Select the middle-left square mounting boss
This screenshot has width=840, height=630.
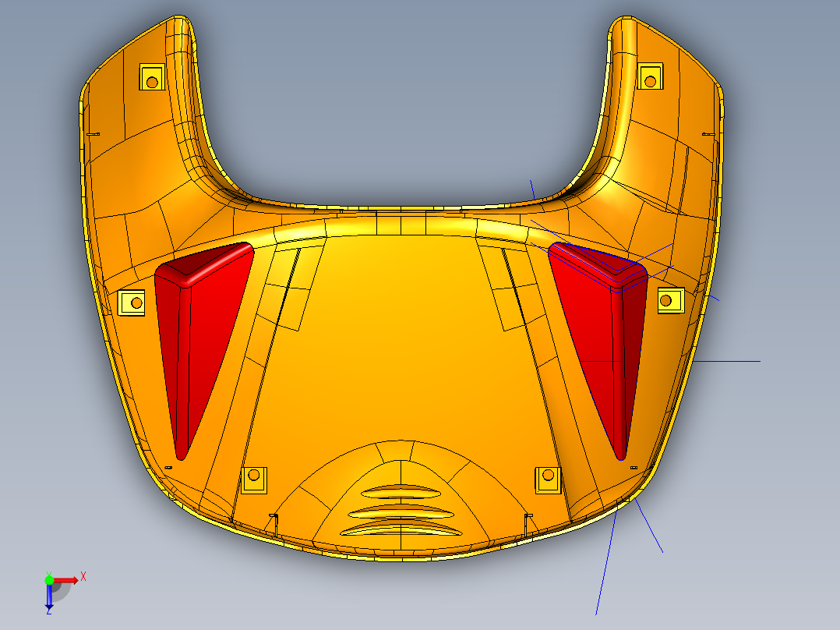click(x=132, y=302)
